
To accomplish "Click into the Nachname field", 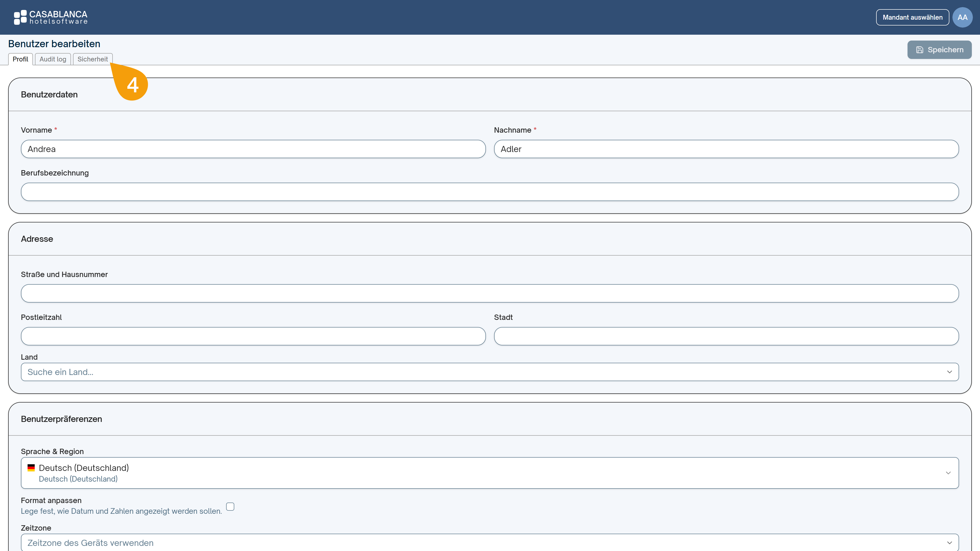I will (x=726, y=149).
